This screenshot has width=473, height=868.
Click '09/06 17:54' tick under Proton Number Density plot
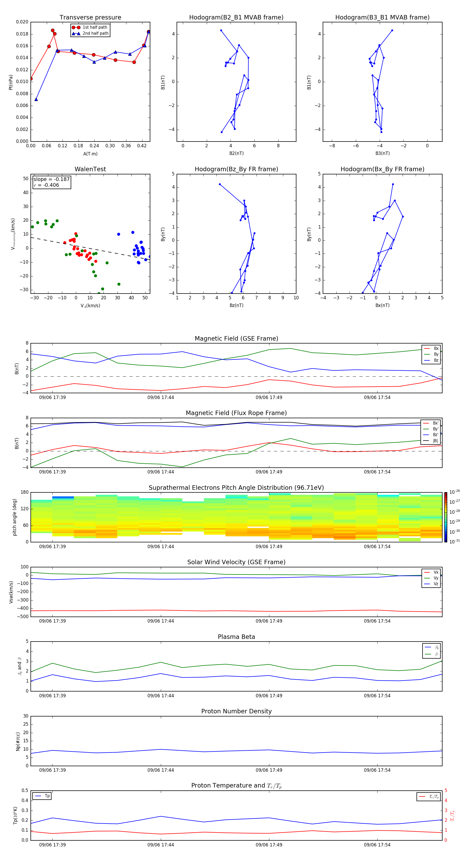[377, 770]
